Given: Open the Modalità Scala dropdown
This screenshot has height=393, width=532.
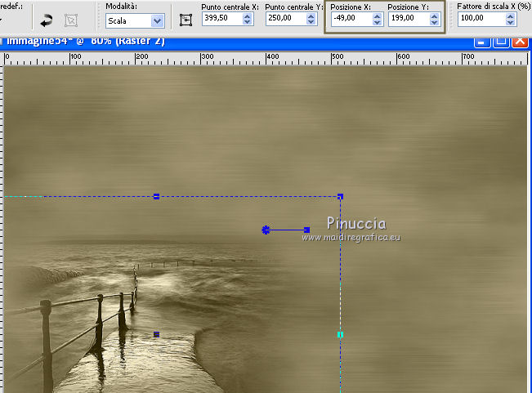Looking at the screenshot, I should click(157, 21).
